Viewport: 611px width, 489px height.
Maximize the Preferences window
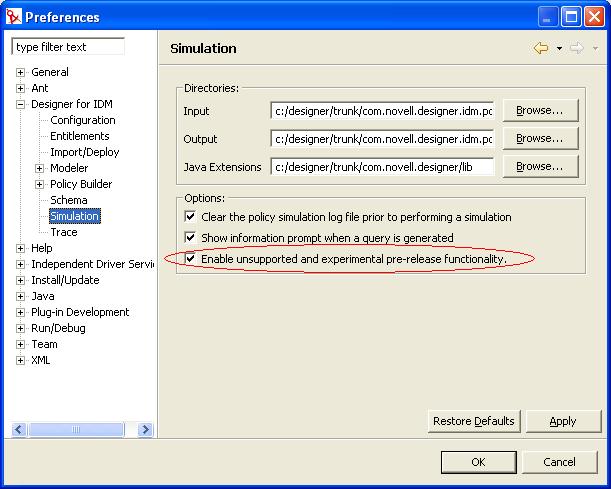pyautogui.click(x=571, y=17)
